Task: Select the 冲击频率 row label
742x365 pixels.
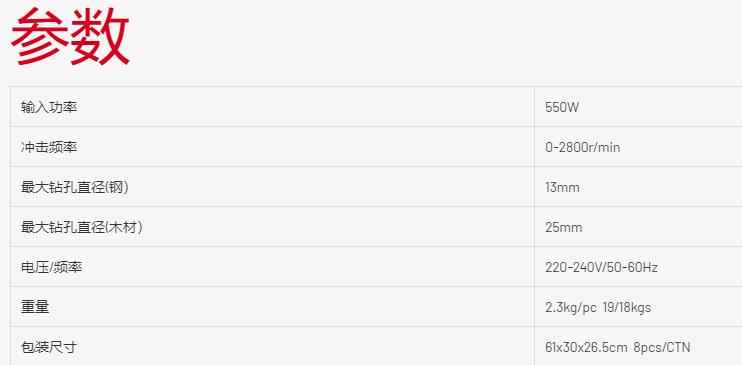Action: tap(49, 147)
